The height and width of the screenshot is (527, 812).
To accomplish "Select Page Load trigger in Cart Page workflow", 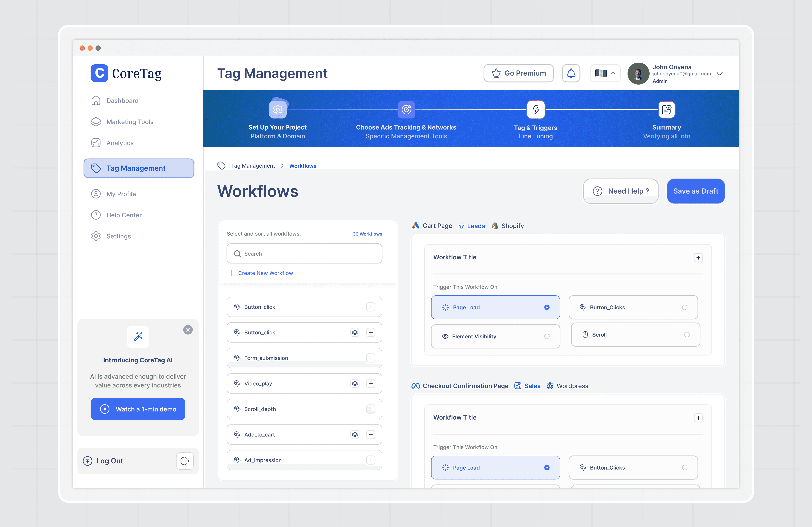I will (495, 308).
